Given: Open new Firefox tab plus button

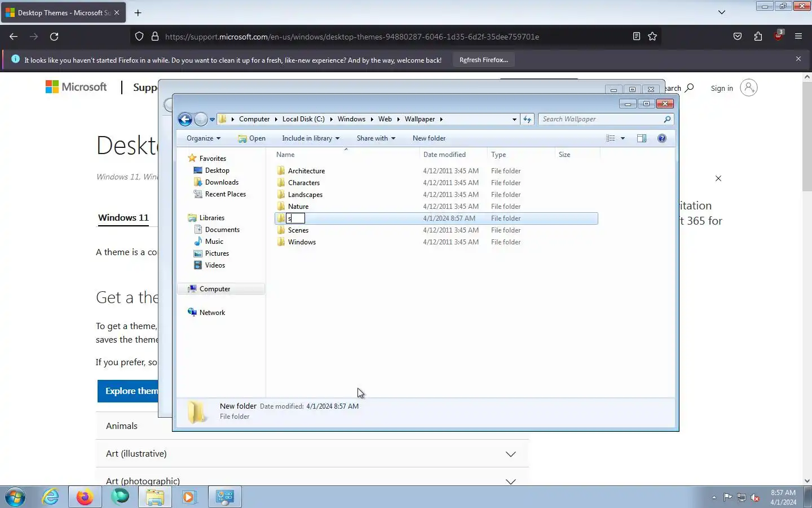Looking at the screenshot, I should coord(138,12).
